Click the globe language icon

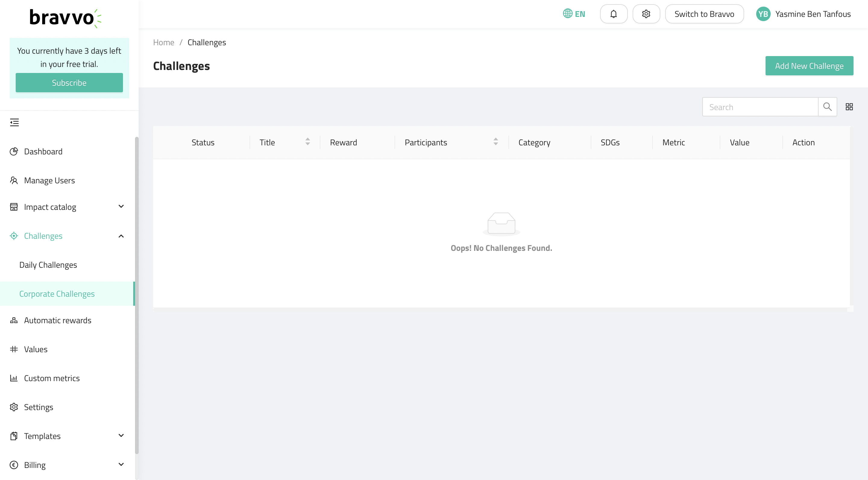pyautogui.click(x=568, y=14)
